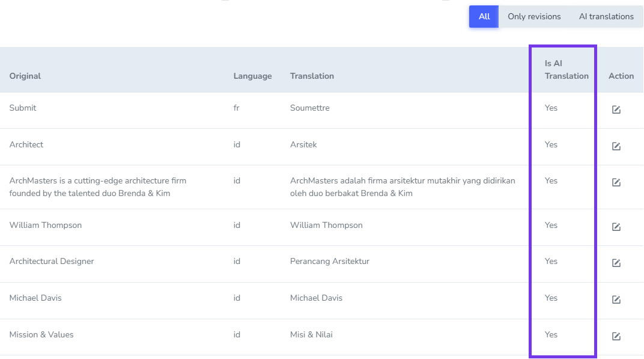Click the Original column header
Image resolution: width=644 pixels, height=359 pixels.
pos(25,76)
